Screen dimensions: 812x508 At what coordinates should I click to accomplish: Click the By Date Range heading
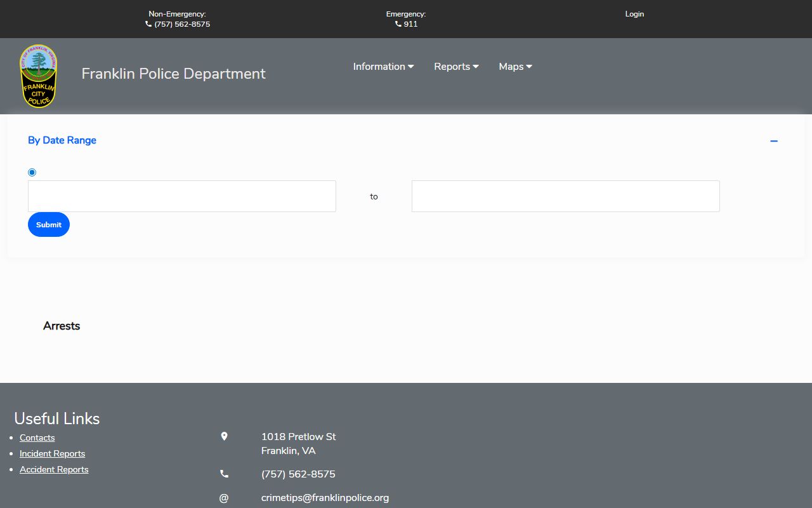pos(62,140)
